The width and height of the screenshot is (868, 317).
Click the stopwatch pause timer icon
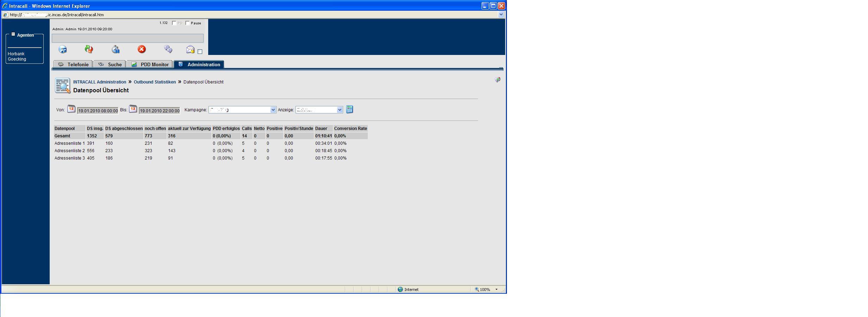[x=116, y=49]
